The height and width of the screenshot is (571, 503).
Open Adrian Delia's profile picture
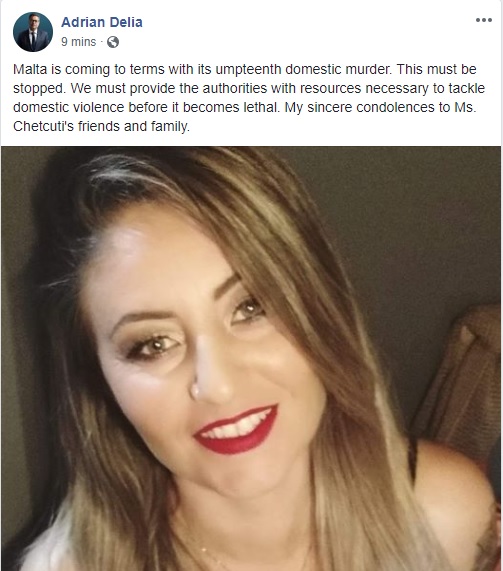click(x=33, y=32)
